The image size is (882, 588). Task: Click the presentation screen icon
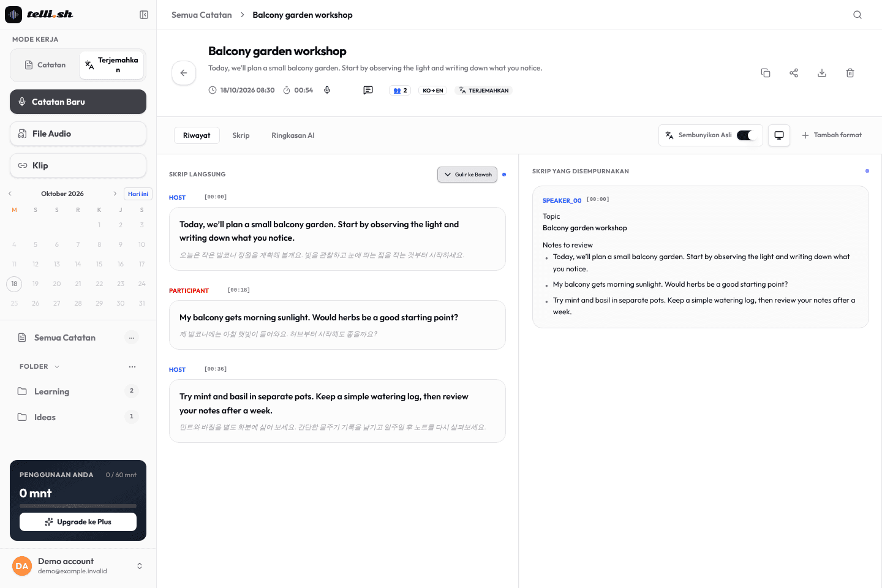pyautogui.click(x=779, y=135)
